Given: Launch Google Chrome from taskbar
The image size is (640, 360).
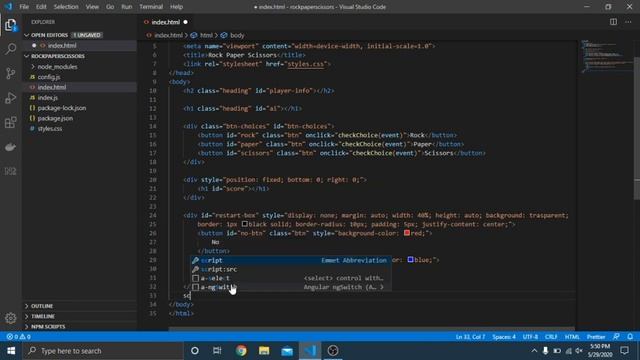Looking at the screenshot, I should [241, 351].
